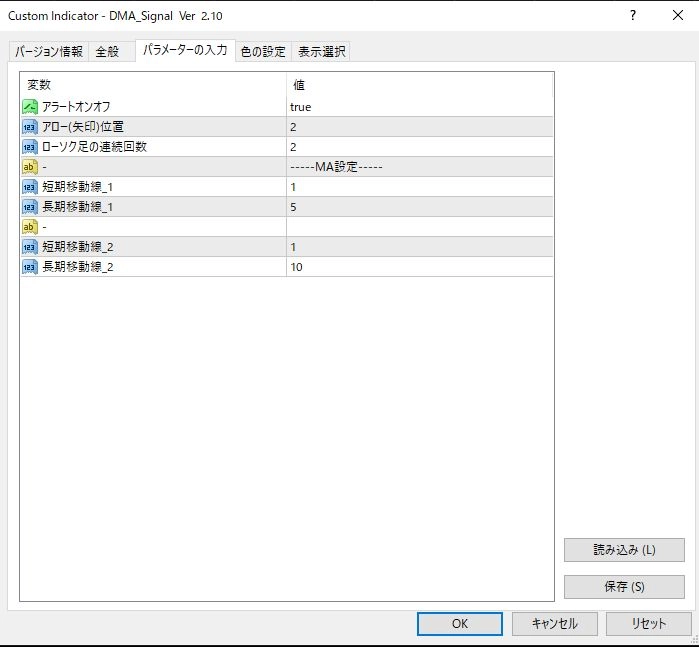
Task: Click the リセット button
Action: point(649,623)
